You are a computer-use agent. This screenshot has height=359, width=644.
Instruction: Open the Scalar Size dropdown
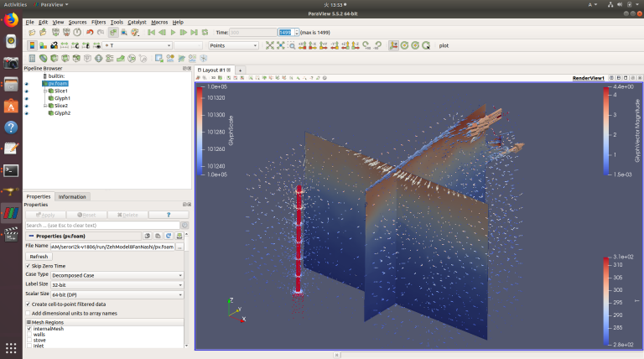pos(117,294)
